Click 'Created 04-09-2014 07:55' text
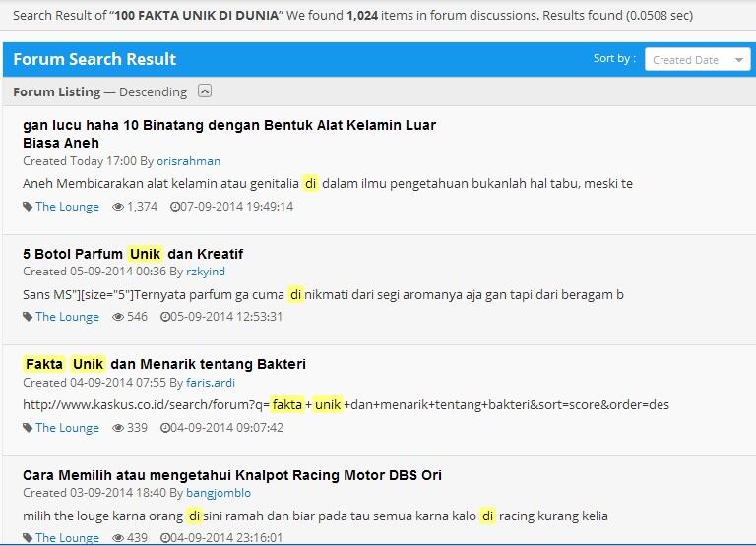The height and width of the screenshot is (546, 756). [x=94, y=383]
